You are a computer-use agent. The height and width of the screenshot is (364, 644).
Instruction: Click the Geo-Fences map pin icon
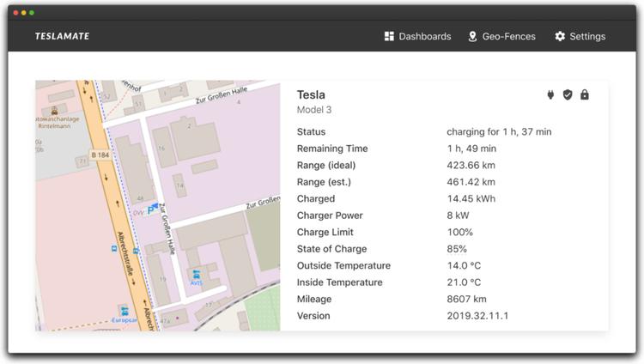point(472,36)
